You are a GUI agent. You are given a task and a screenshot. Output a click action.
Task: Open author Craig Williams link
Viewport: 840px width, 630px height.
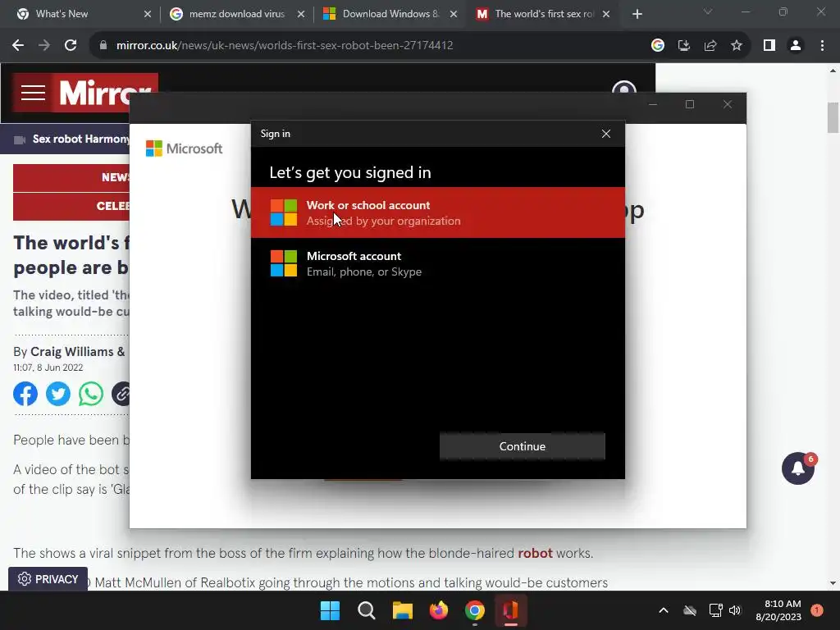click(72, 352)
